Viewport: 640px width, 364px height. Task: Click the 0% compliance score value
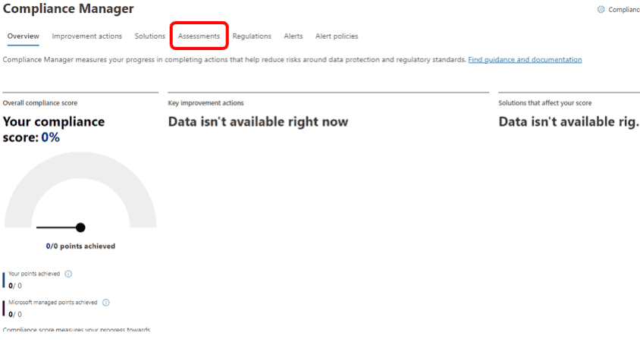point(51,137)
